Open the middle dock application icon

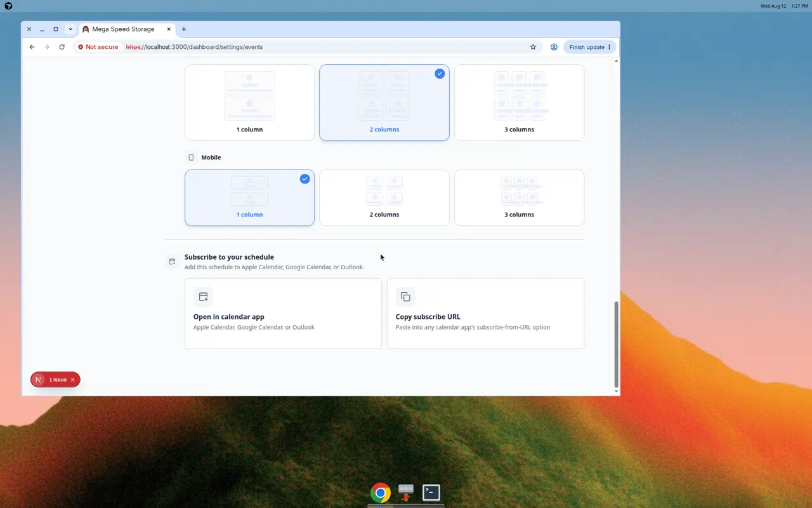(406, 492)
